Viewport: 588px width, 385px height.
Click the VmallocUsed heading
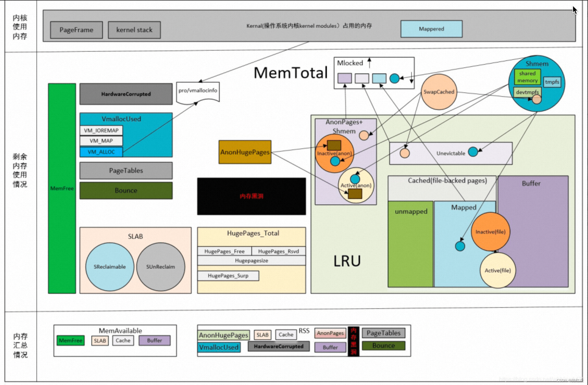121,119
